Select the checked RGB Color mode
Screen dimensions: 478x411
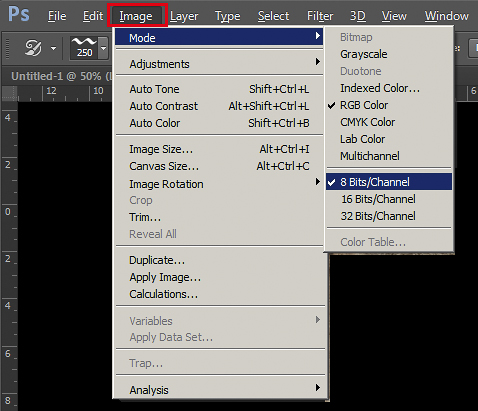click(389, 105)
